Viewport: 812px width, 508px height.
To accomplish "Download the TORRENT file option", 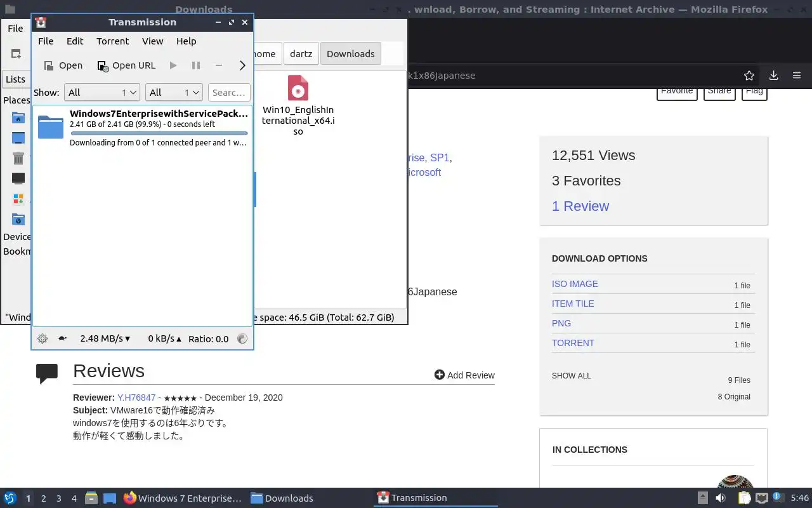I will pos(573,343).
